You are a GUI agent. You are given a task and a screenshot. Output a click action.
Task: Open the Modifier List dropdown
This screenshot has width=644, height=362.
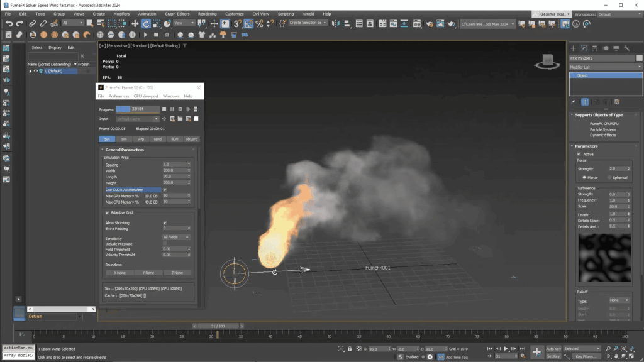coord(606,67)
